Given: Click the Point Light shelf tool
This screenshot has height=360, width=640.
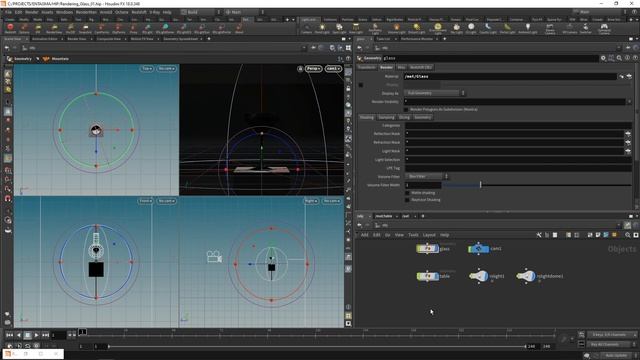Looking at the screenshot, I should click(x=322, y=28).
